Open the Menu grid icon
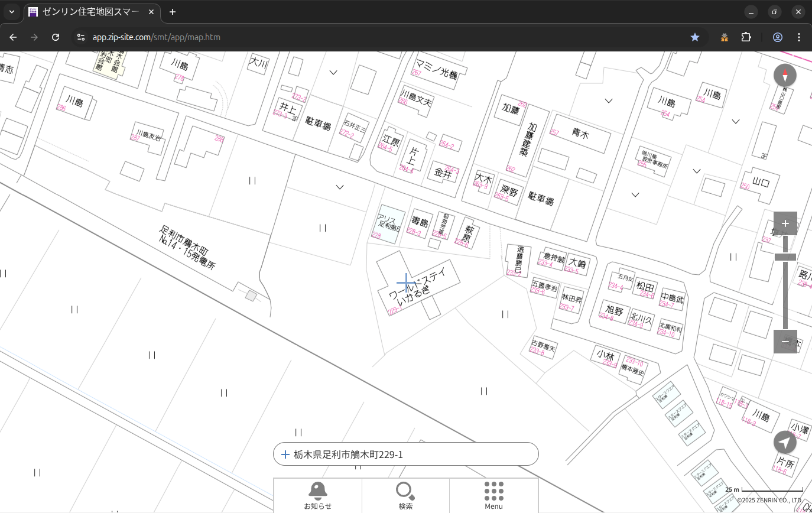 (493, 495)
